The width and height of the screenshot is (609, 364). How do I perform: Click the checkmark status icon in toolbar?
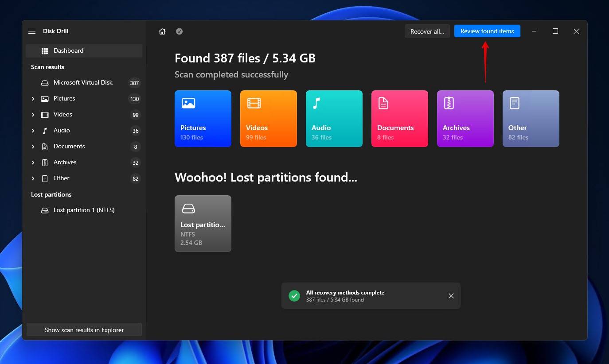click(179, 31)
